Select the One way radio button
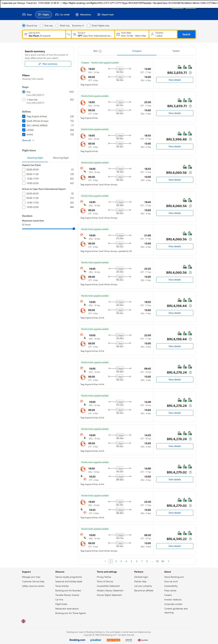The height and width of the screenshot is (644, 218). [42, 26]
